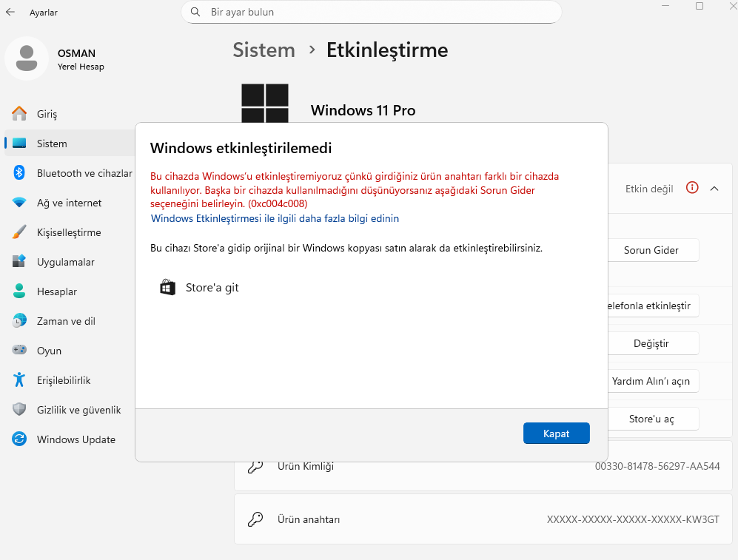
Task: Click the Sorun Gider button
Action: pyautogui.click(x=654, y=250)
